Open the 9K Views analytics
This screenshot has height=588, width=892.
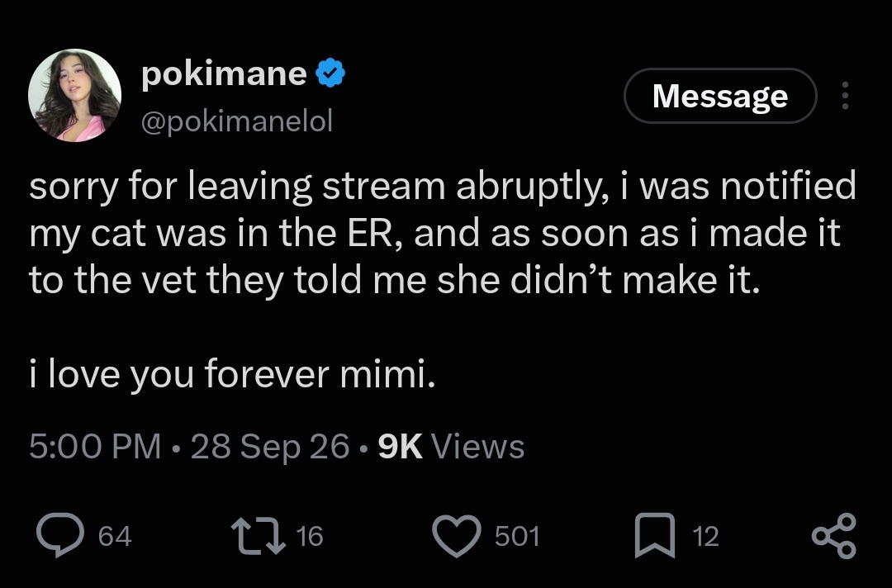tap(451, 446)
